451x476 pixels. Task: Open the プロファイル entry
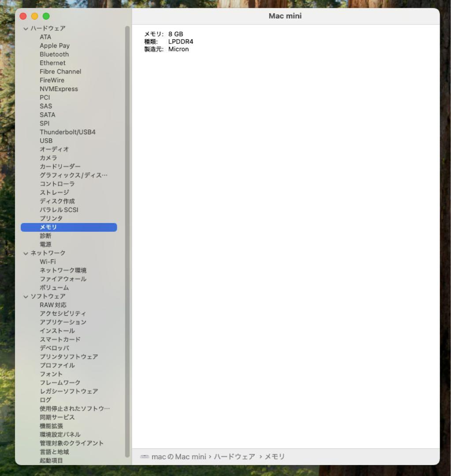[x=57, y=365]
